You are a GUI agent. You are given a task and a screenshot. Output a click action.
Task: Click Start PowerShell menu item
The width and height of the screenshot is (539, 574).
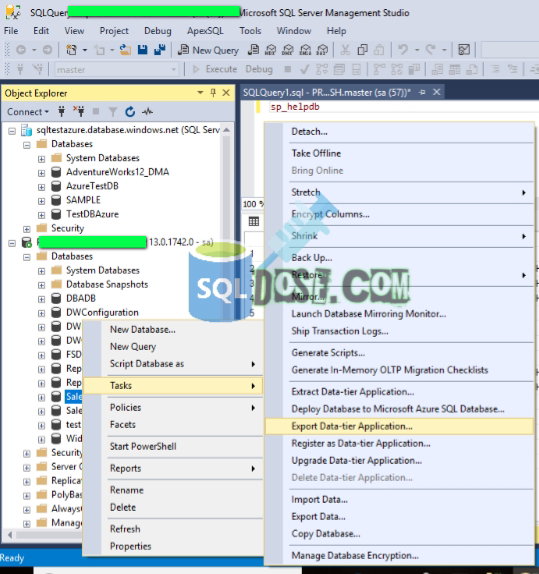tap(143, 446)
